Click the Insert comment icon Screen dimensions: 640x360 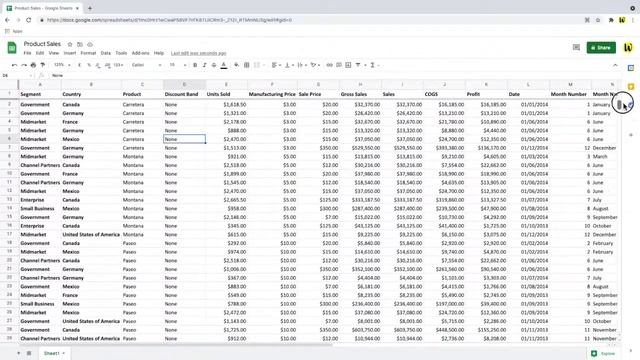pyautogui.click(x=339, y=65)
